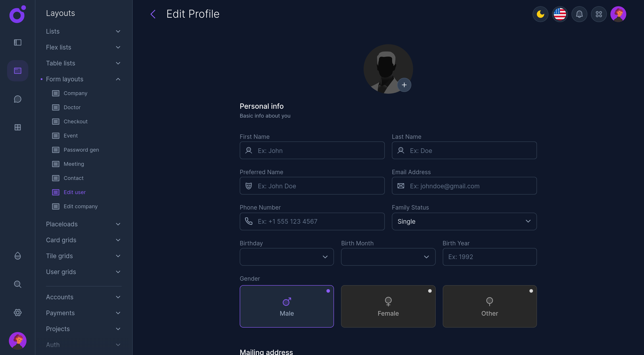Open notifications bell icon
The height and width of the screenshot is (355, 644).
pos(579,14)
